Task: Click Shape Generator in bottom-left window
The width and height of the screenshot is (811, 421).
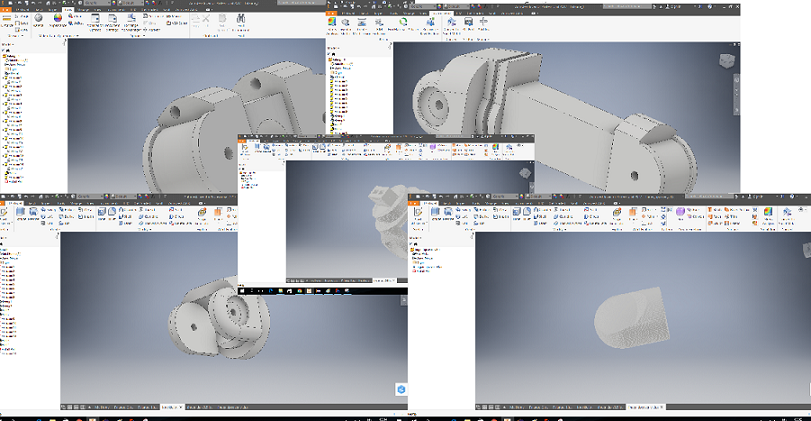Action: 202,215
